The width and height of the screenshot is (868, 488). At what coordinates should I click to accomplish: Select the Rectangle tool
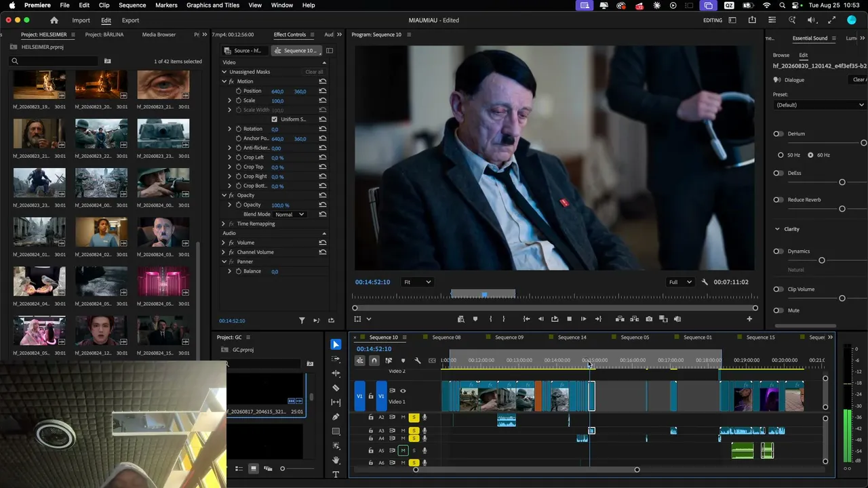coord(336,431)
